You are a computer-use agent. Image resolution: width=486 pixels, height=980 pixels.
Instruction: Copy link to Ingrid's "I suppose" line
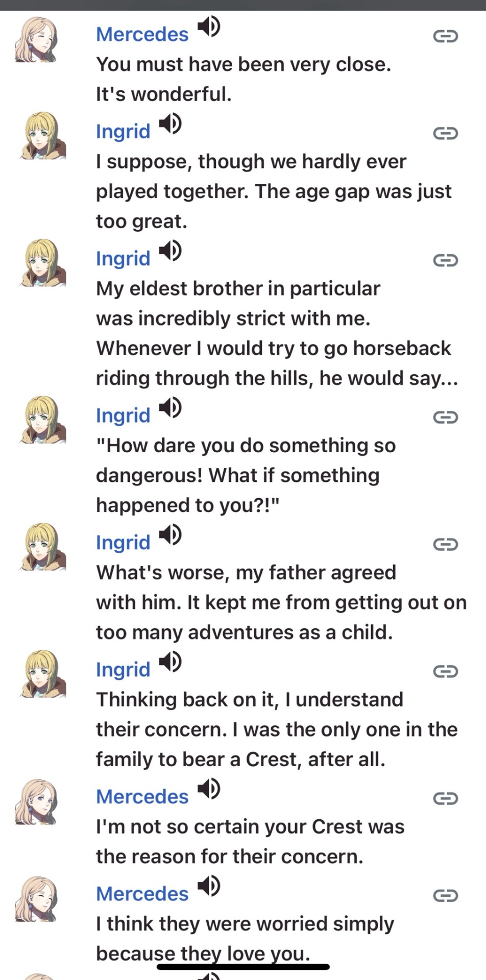[445, 134]
